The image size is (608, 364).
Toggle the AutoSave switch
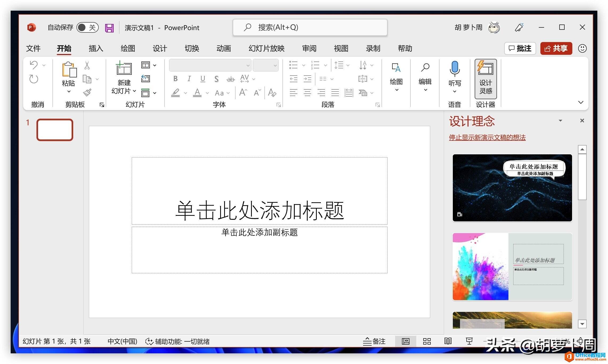click(87, 27)
